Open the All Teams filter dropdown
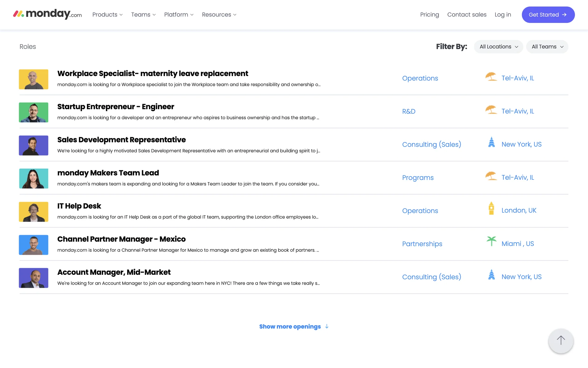Image resolution: width=588 pixels, height=368 pixels. pyautogui.click(x=547, y=47)
